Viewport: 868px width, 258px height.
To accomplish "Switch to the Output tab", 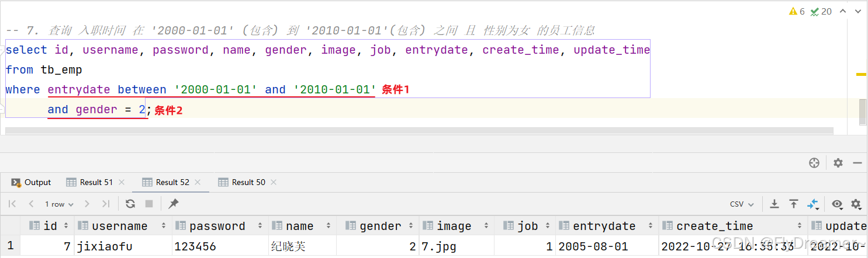I will tap(31, 182).
